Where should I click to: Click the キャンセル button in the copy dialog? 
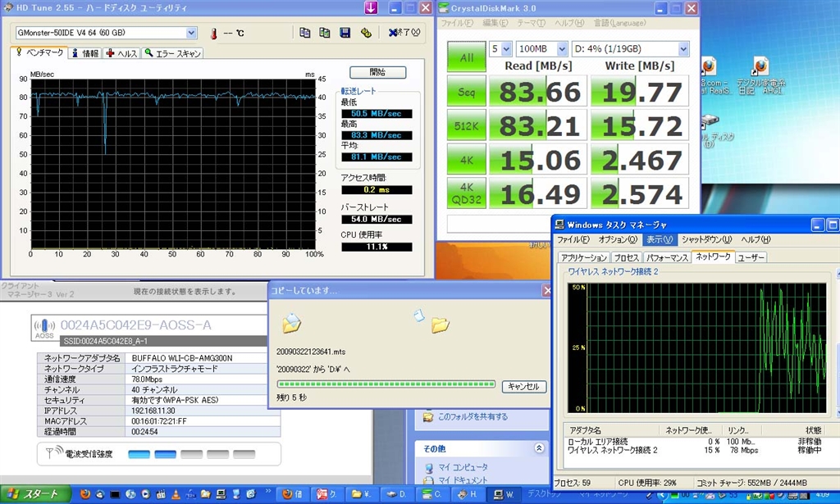523,387
